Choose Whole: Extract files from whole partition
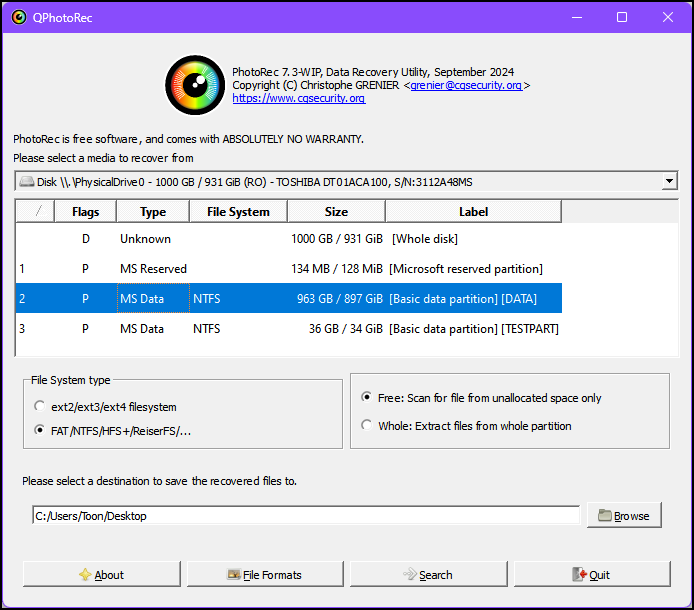 pyautogui.click(x=367, y=426)
